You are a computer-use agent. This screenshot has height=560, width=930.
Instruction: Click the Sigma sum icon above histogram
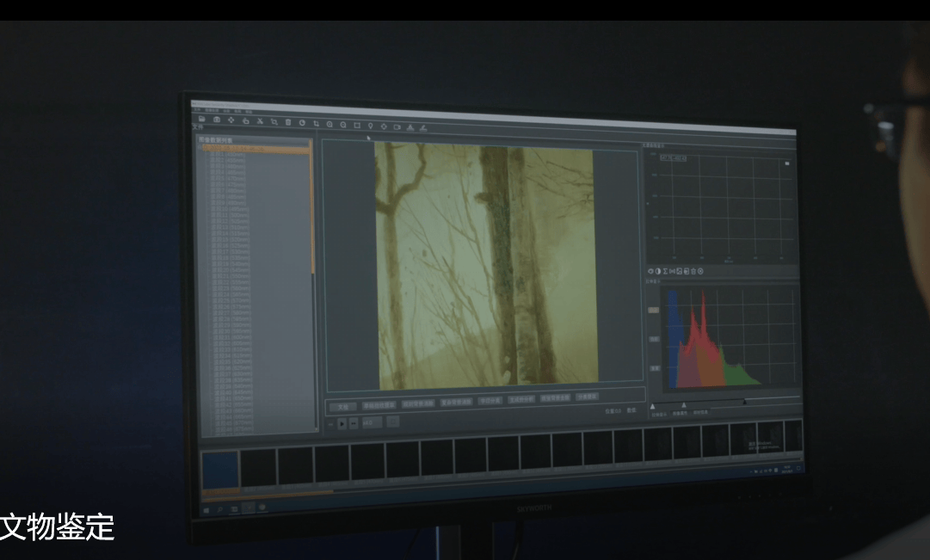pyautogui.click(x=665, y=271)
